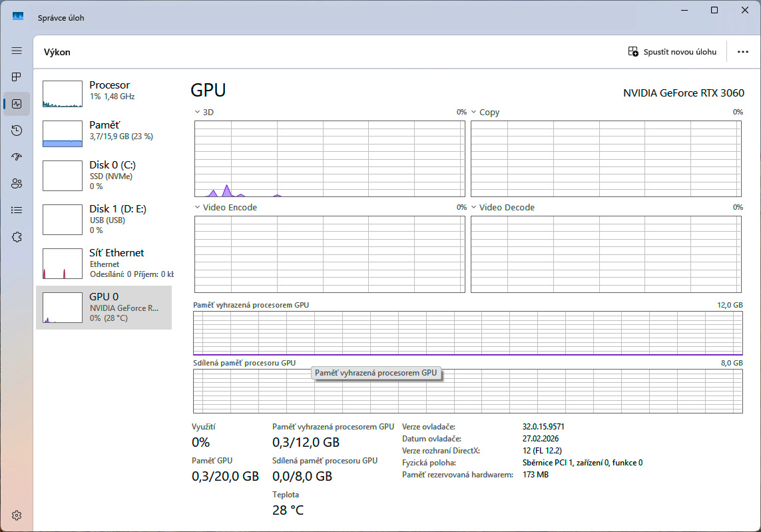
Task: Collapse the Copy graph section
Action: coord(473,112)
